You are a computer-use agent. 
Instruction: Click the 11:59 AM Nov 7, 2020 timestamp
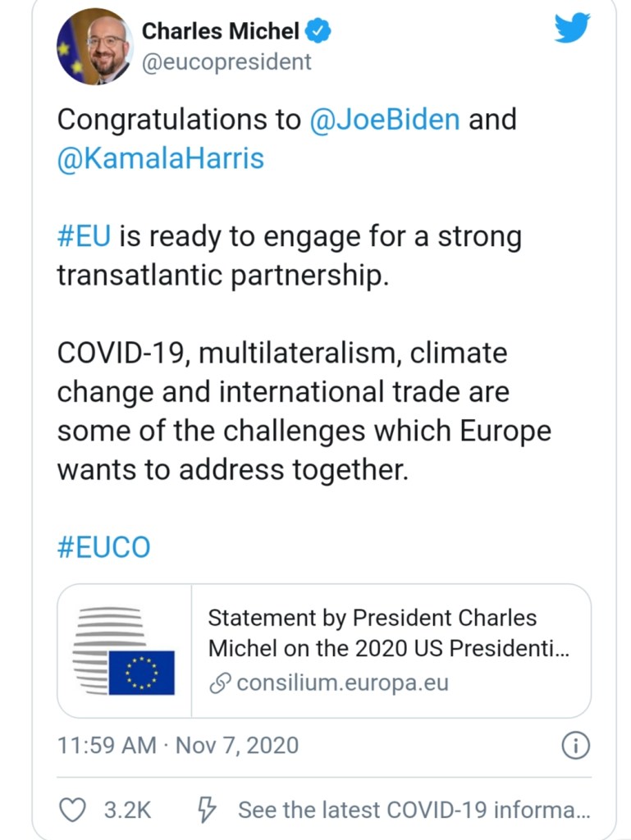[178, 745]
